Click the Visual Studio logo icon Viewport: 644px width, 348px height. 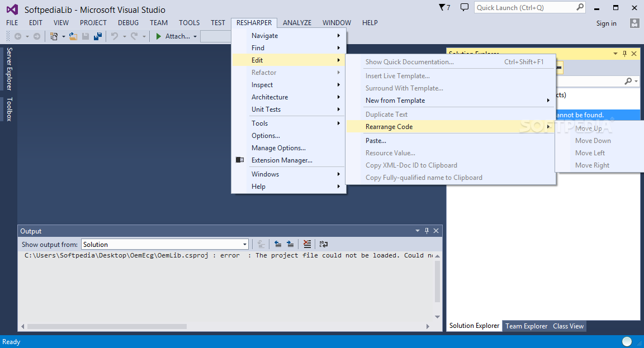12,9
